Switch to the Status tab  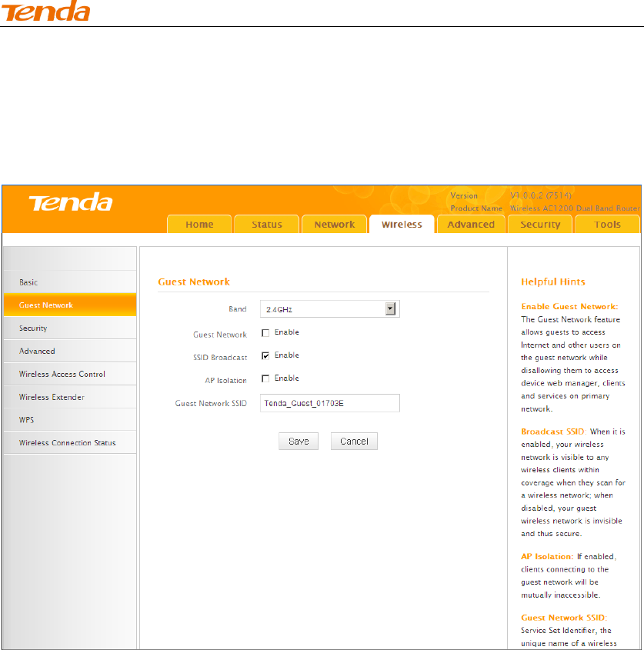(x=267, y=225)
